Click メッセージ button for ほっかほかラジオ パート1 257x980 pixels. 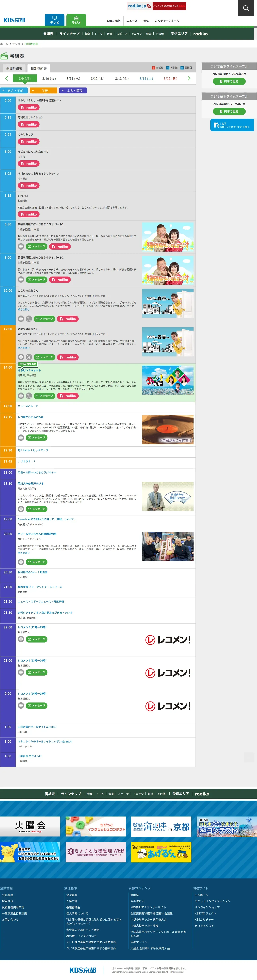pyautogui.click(x=37, y=246)
